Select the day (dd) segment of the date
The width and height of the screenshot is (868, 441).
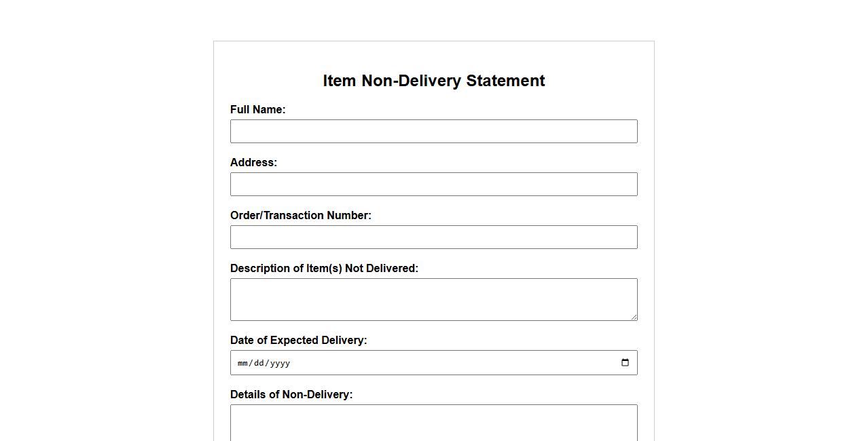pyautogui.click(x=259, y=363)
